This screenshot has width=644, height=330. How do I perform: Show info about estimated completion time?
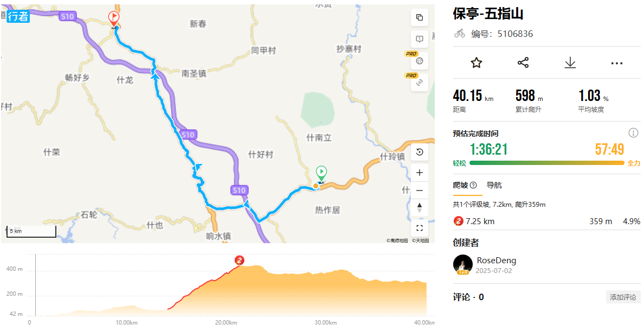[633, 133]
